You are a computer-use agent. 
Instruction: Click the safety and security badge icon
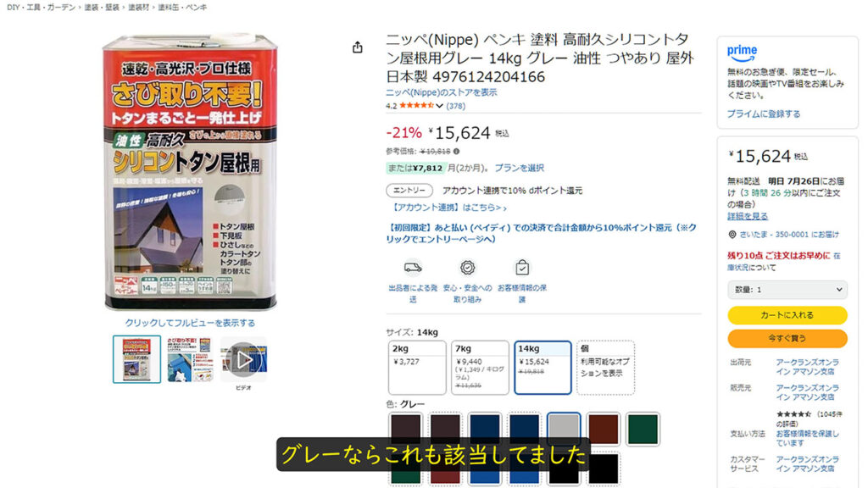[467, 268]
